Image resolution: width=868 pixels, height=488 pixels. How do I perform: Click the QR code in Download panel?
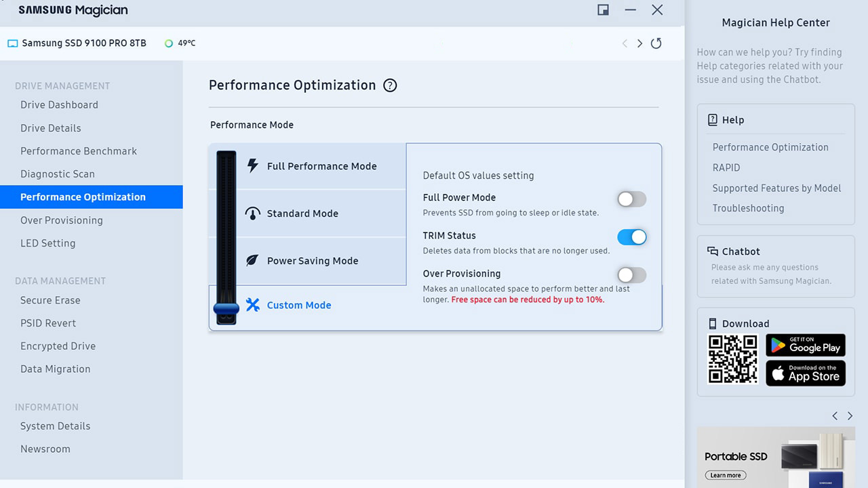coord(732,359)
